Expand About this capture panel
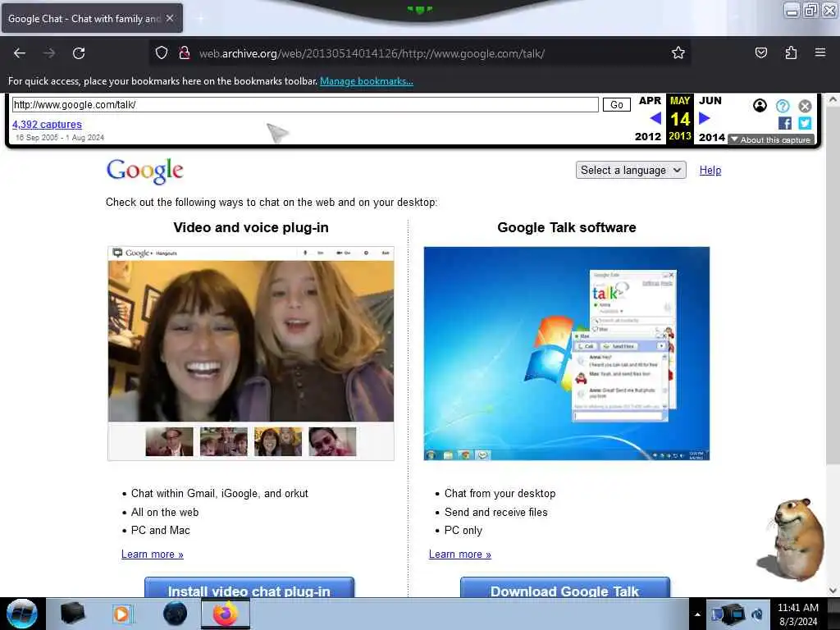Viewport: 840px width, 630px height. click(771, 139)
